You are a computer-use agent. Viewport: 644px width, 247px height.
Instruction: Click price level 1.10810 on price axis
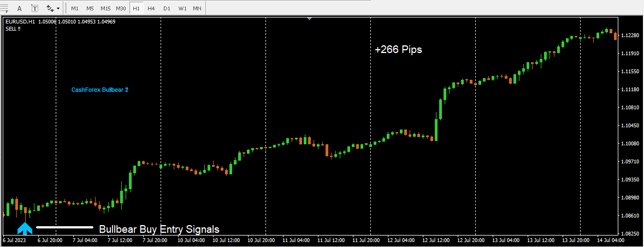[x=630, y=108]
